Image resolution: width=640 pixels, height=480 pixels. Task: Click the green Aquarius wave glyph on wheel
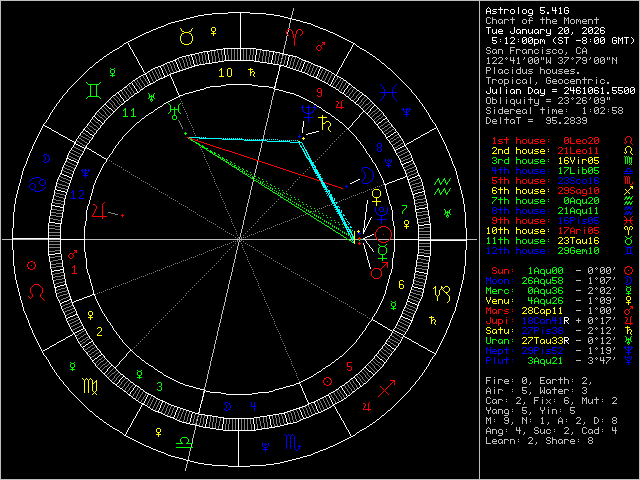click(x=442, y=186)
